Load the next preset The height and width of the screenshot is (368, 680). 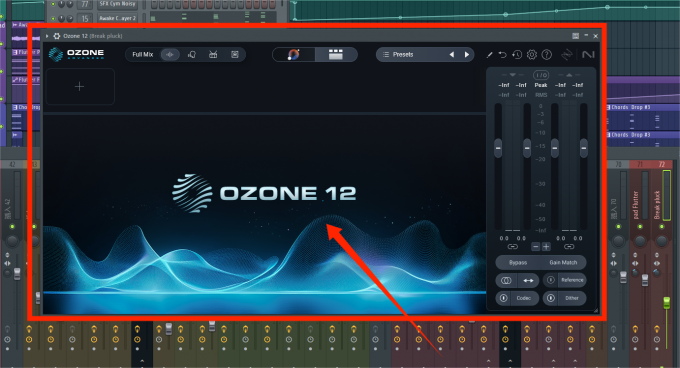point(467,55)
